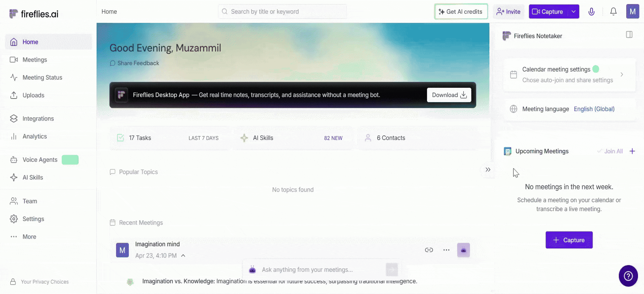Screen dimensions: 644x294
Task: Open Your Privacy Choices link
Action: tap(40, 282)
